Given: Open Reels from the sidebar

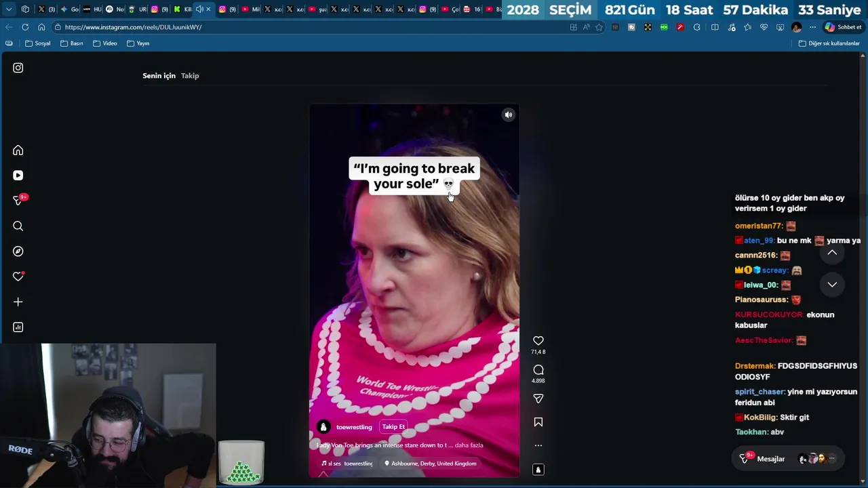Looking at the screenshot, I should [x=18, y=176].
